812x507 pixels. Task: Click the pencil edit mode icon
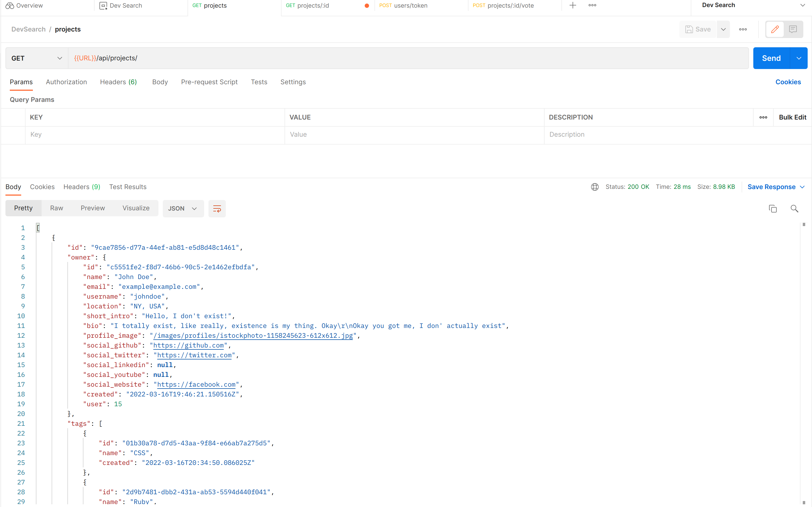tap(775, 29)
